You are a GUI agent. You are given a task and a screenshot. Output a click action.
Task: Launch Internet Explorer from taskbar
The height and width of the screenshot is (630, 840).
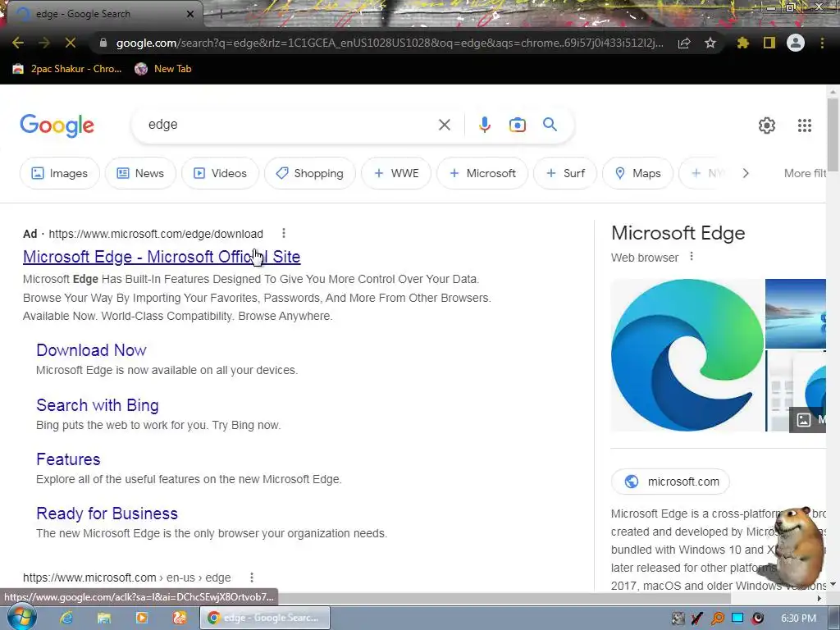[66, 618]
